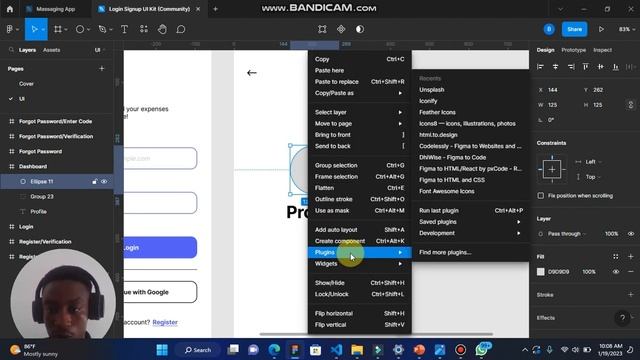Click the Edit object toolbar icon
This screenshot has width=640, height=360.
tap(322, 29)
